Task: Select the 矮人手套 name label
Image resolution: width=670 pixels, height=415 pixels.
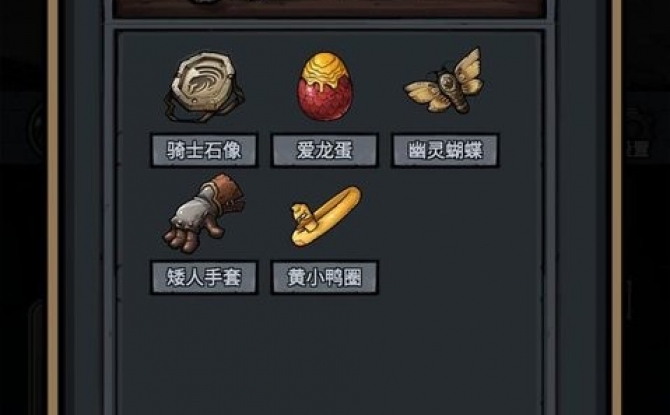Action: click(204, 278)
